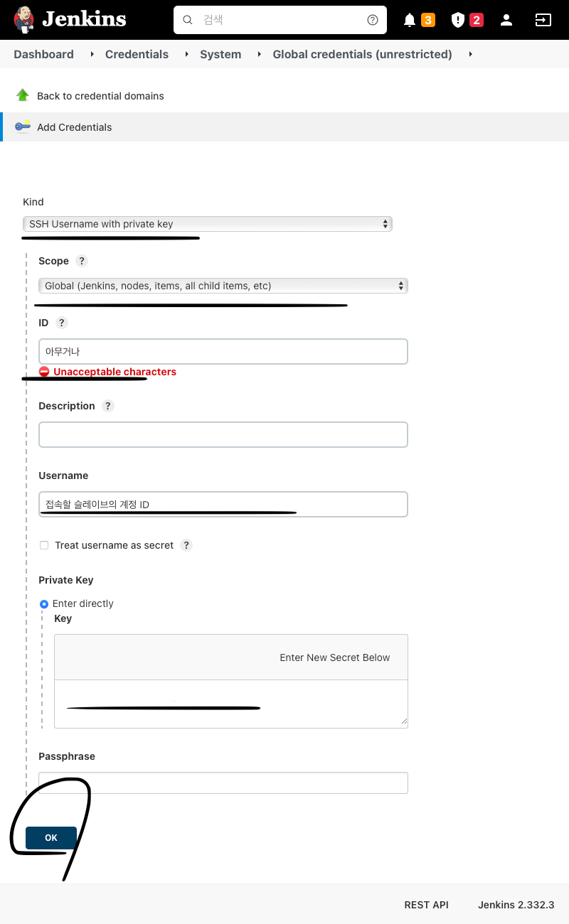Click the logout icon in header
Viewport: 569px width, 924px height.
point(543,20)
